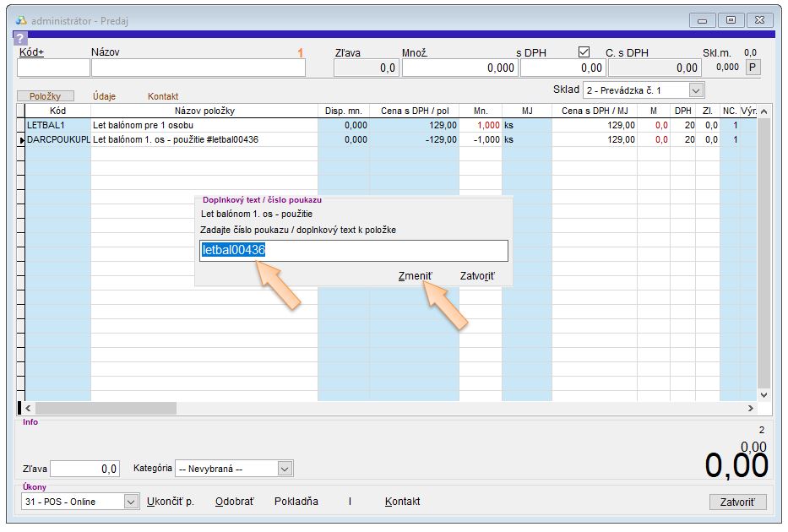Click the scroll-right arrow of the items grid

pos(751,409)
